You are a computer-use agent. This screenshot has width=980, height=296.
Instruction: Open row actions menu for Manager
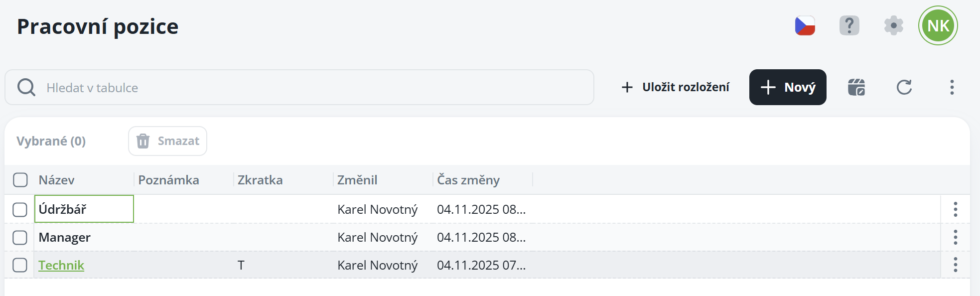[955, 237]
